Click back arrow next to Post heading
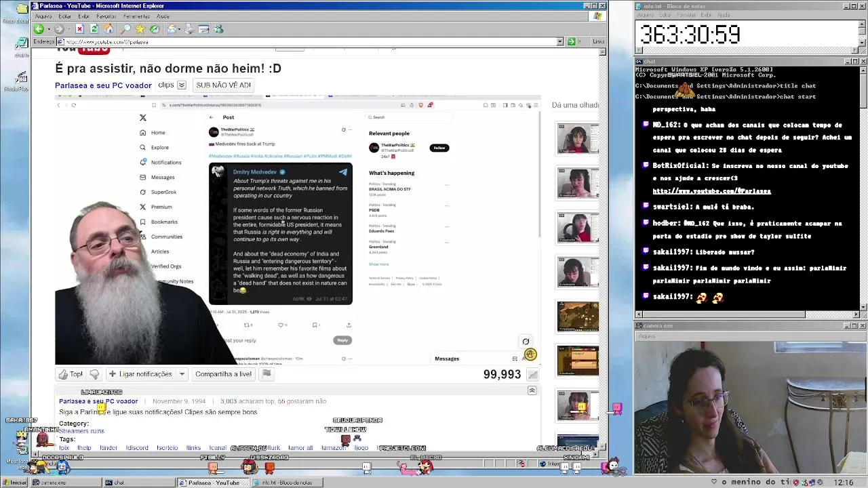Viewport: 868px width, 488px height. 211,117
